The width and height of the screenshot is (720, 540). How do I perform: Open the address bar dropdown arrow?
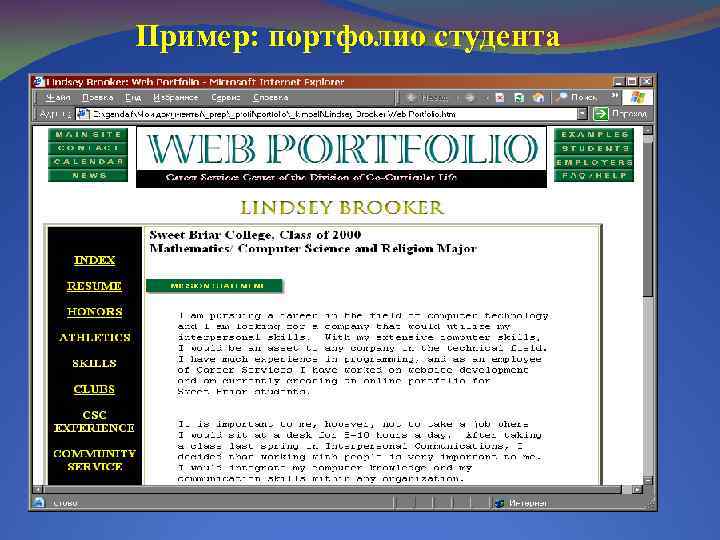pyautogui.click(x=582, y=114)
